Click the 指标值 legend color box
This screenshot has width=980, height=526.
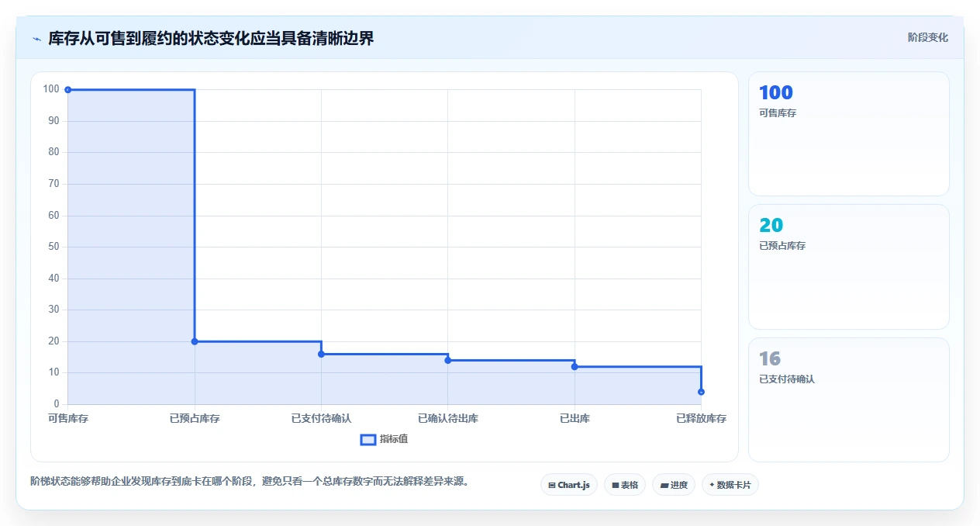[368, 440]
